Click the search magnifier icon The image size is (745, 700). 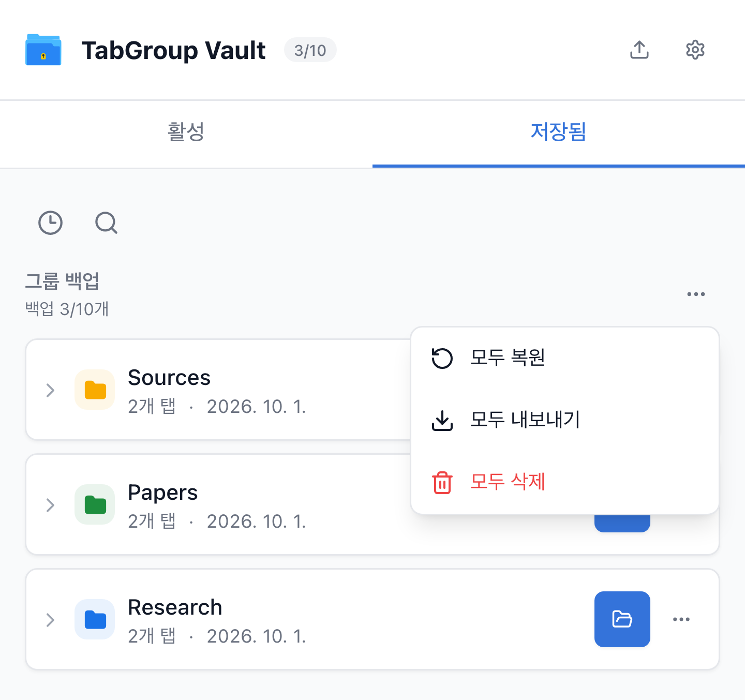[107, 223]
